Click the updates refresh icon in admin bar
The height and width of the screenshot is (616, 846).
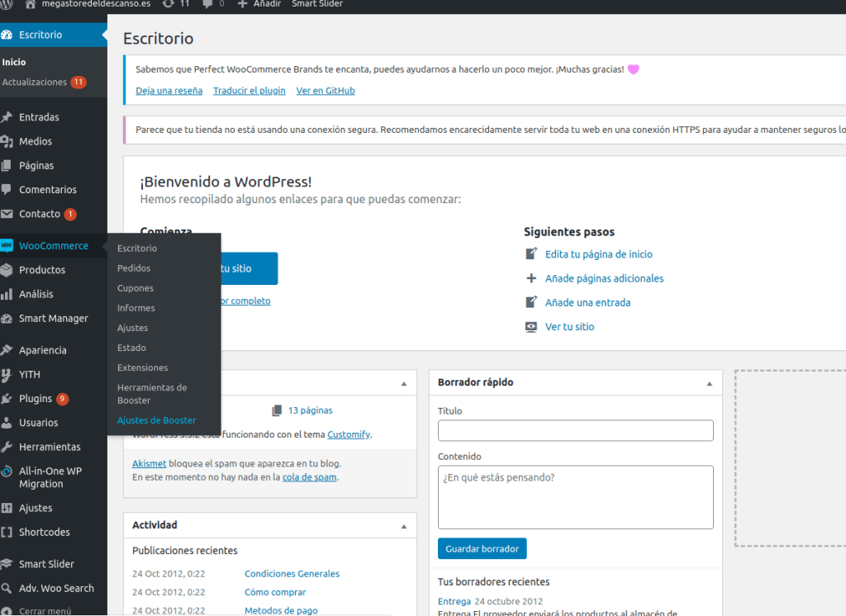pyautogui.click(x=169, y=4)
